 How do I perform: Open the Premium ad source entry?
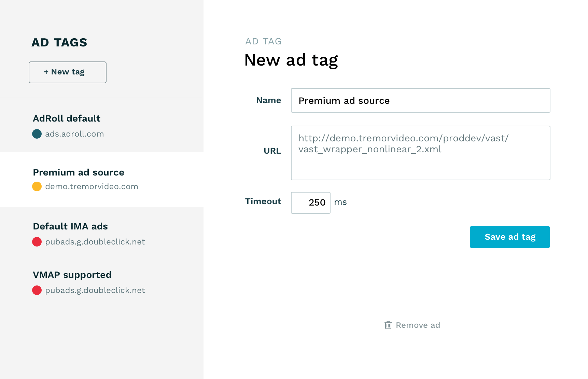102,180
